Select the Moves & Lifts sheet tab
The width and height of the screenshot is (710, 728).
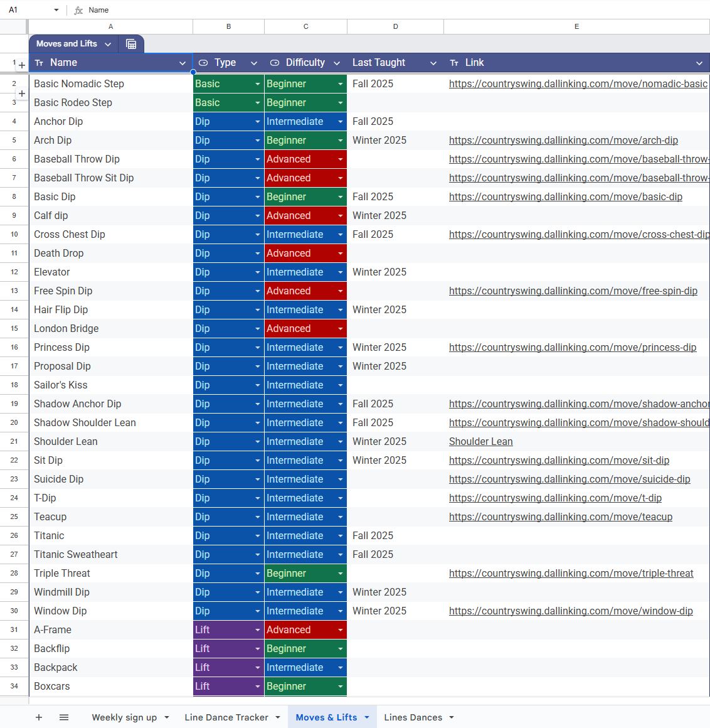pyautogui.click(x=326, y=717)
